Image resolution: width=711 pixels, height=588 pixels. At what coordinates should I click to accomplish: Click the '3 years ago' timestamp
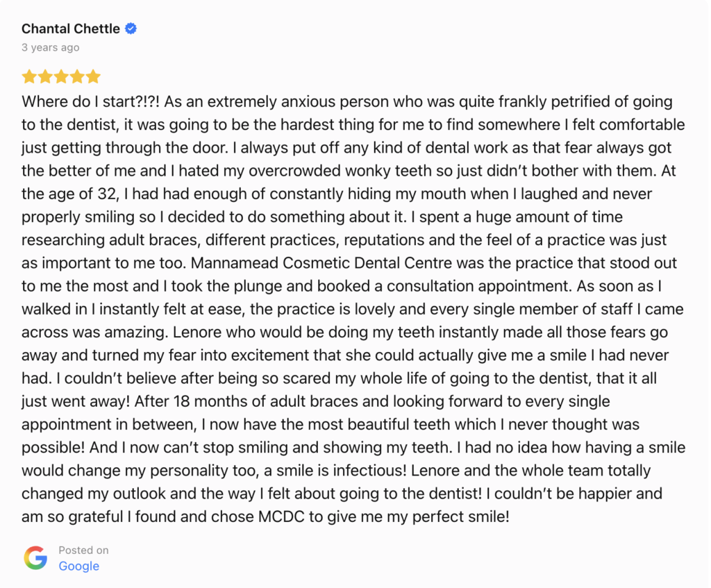pos(50,47)
